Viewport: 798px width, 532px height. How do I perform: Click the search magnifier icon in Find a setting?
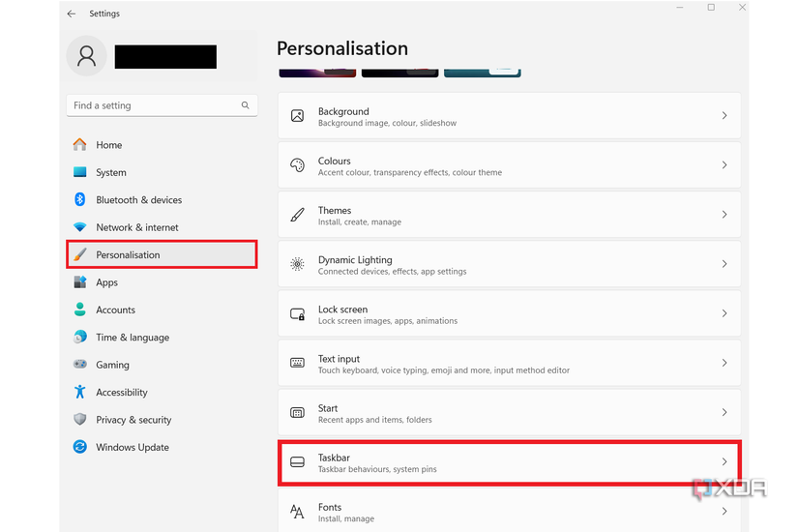pyautogui.click(x=246, y=105)
